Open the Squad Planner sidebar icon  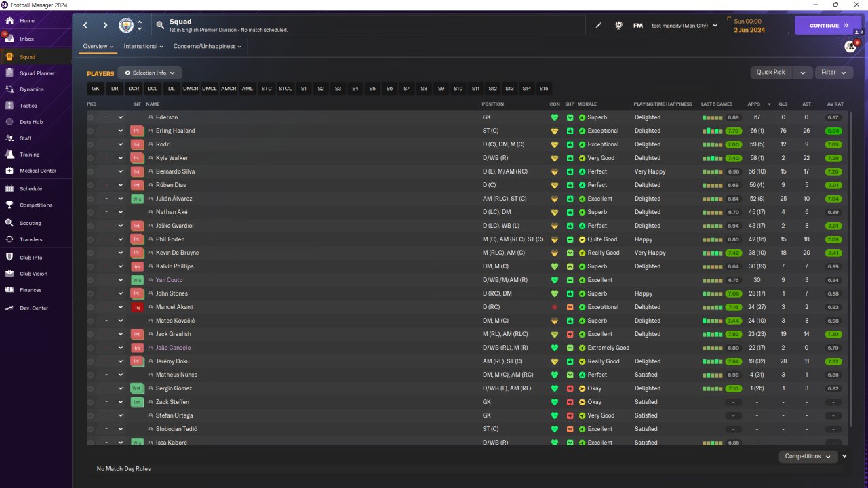click(9, 73)
